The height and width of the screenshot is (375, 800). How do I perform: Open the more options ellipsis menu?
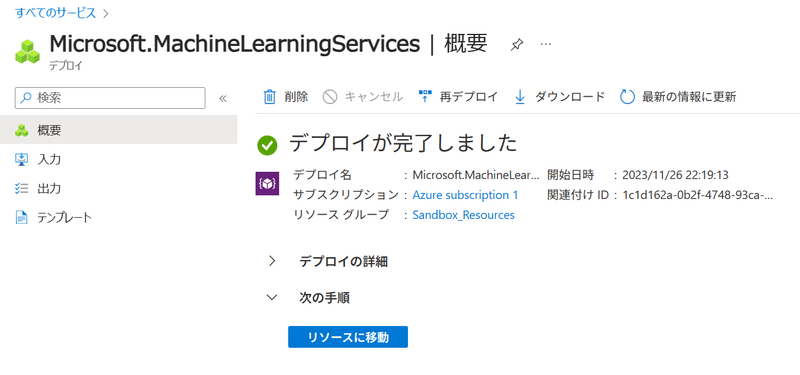546,45
